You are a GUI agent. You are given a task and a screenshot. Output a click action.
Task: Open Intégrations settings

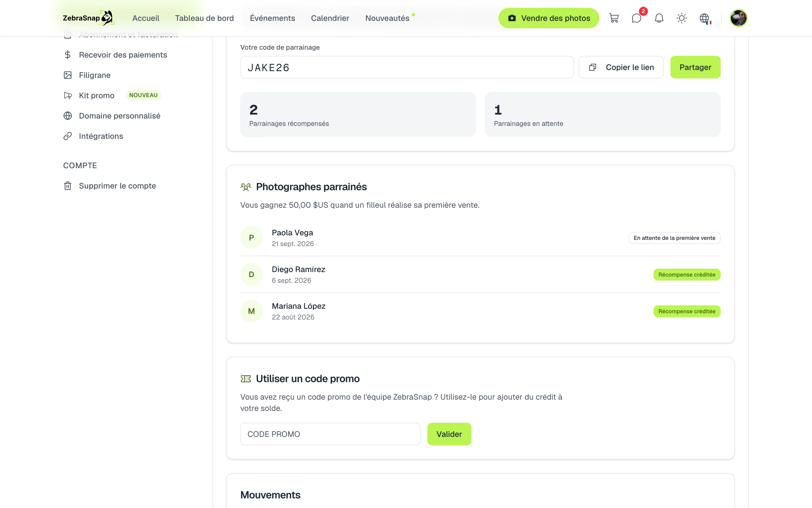point(101,136)
